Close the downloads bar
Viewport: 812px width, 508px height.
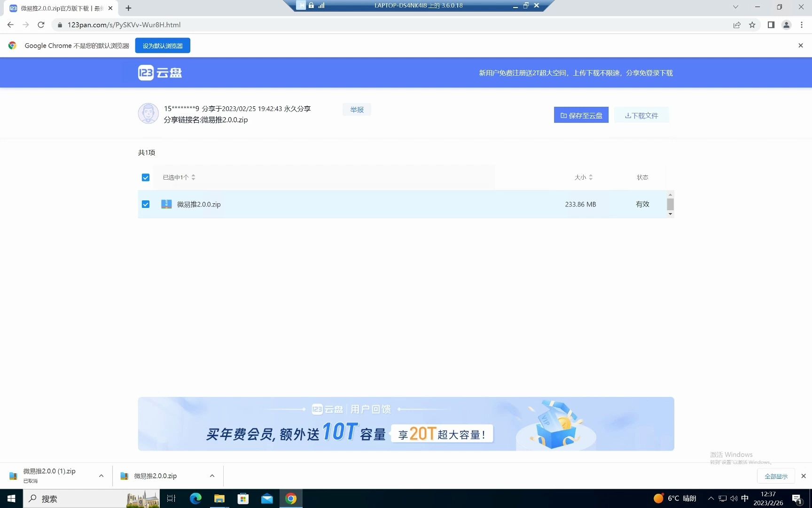pyautogui.click(x=804, y=476)
